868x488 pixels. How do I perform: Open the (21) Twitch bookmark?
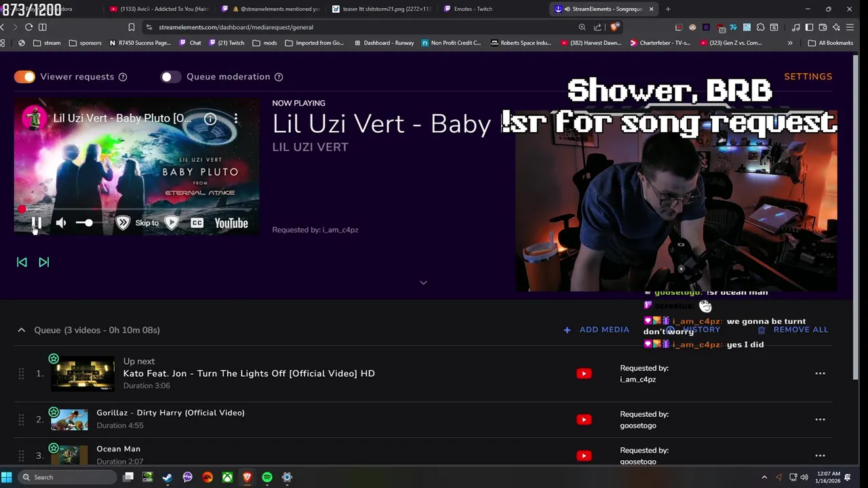pos(226,43)
